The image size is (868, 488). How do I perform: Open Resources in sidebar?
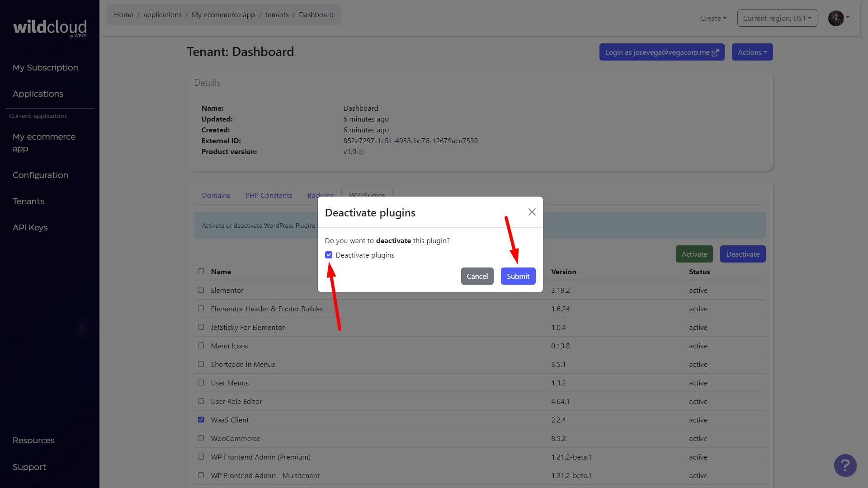pos(33,441)
